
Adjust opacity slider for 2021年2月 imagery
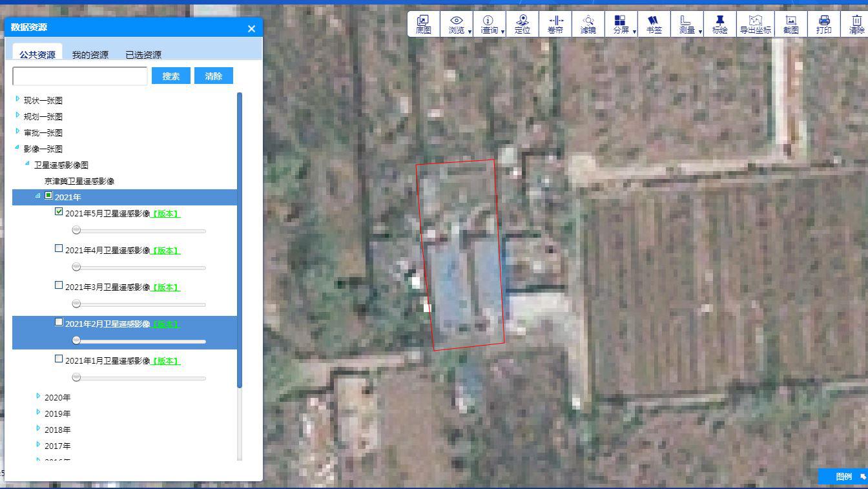76,340
